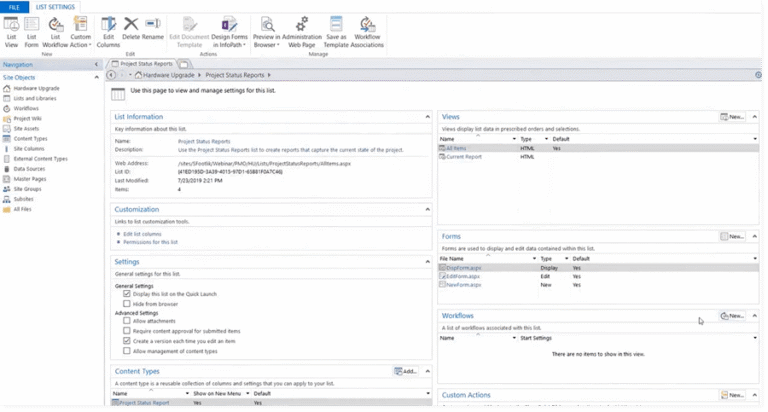Click Add button in Content Types
This screenshot has height=412, width=768.
406,371
